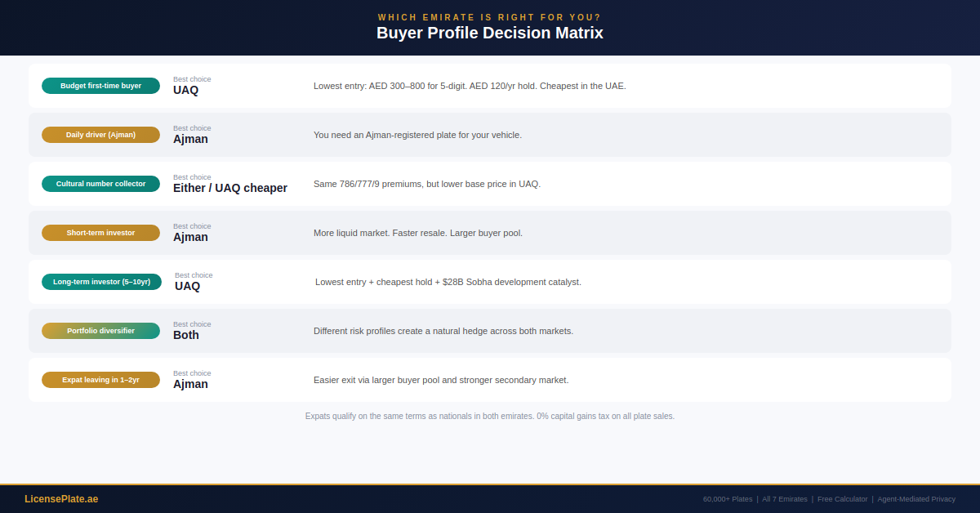Click the UAQ choice for budget buyers
The height and width of the screenshot is (513, 980).
point(185,90)
